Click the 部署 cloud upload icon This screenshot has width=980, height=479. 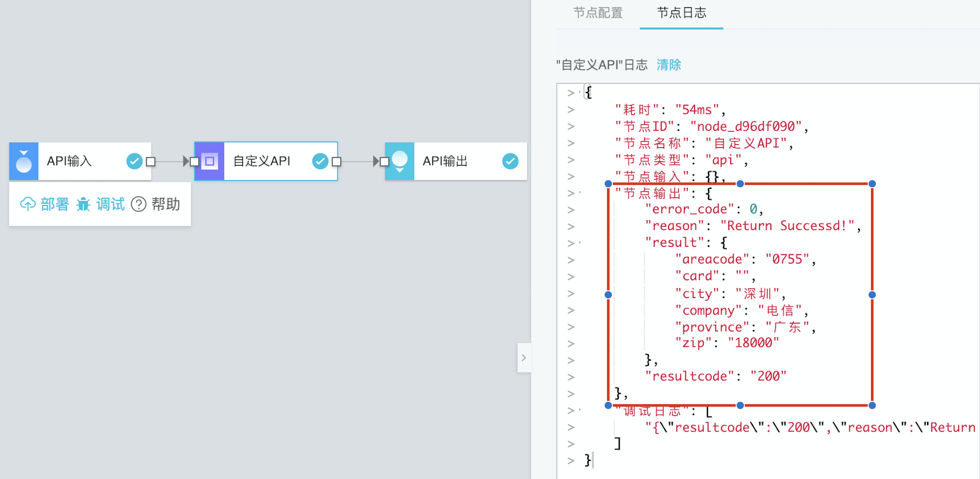pos(28,204)
